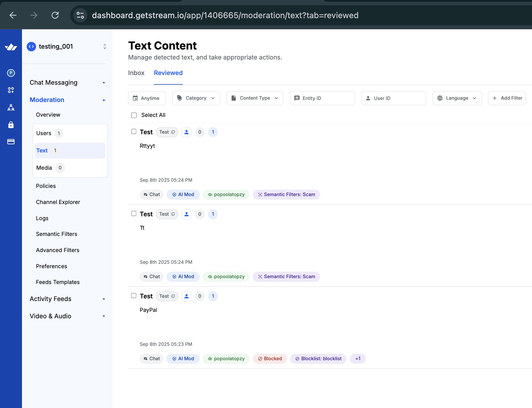Click the Stream logo icon in sidebar
The image size is (532, 408).
click(11, 47)
